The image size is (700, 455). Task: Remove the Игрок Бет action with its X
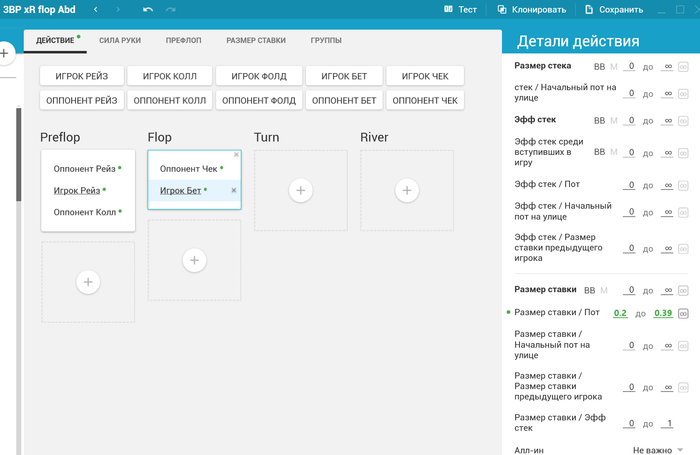click(x=233, y=190)
